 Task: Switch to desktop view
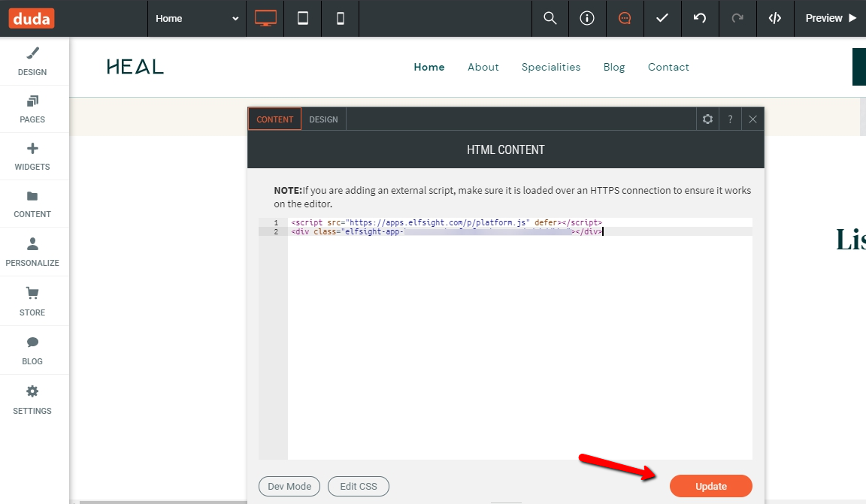click(x=265, y=18)
